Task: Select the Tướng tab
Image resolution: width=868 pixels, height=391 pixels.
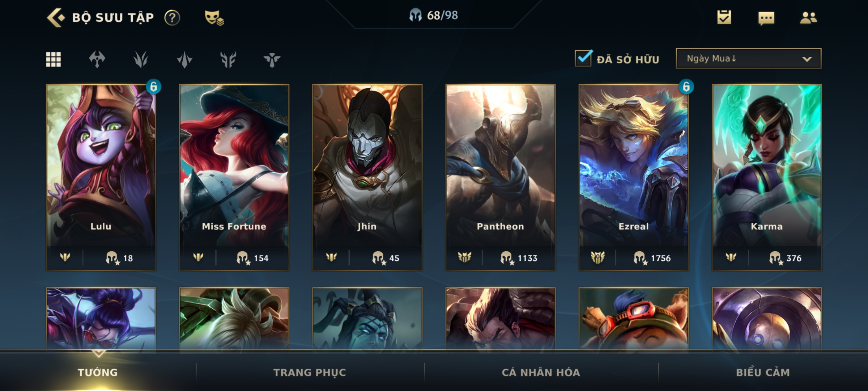Action: (x=98, y=373)
